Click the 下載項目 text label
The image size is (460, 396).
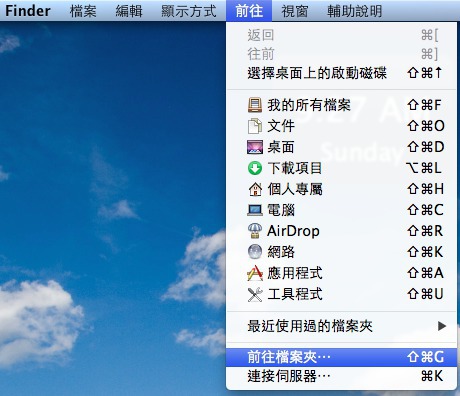tap(295, 168)
